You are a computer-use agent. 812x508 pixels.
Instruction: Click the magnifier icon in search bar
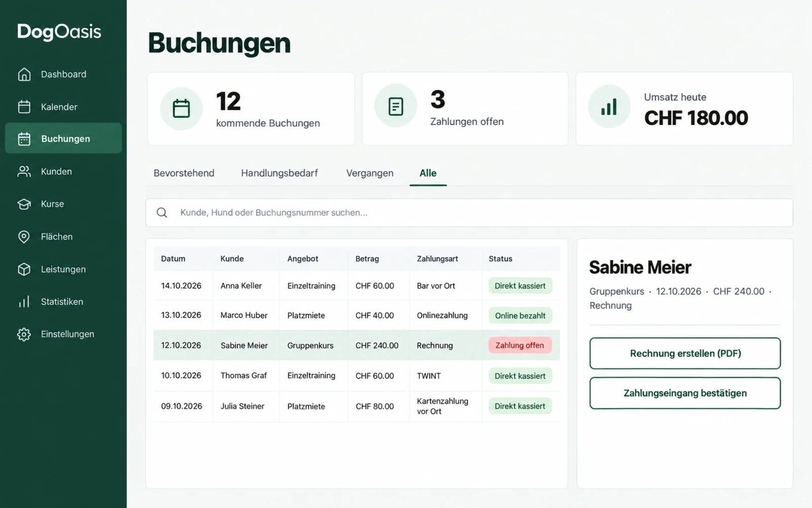pos(162,212)
